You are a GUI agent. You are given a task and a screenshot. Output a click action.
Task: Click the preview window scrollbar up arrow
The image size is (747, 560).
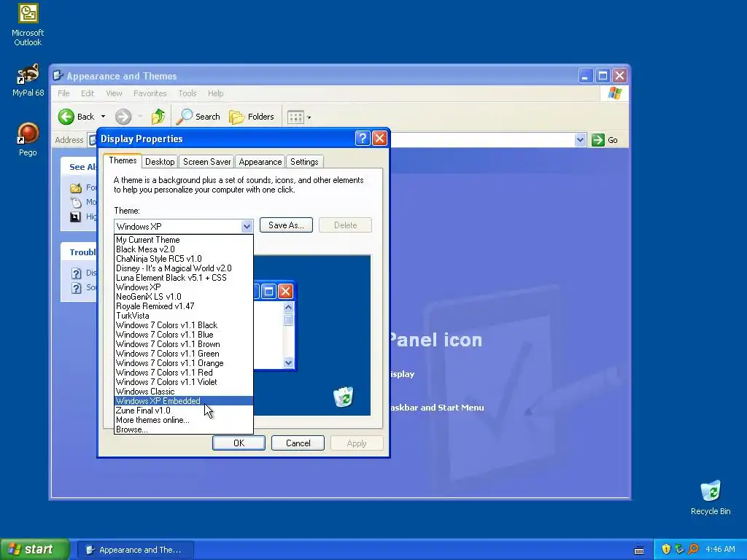[x=288, y=307]
